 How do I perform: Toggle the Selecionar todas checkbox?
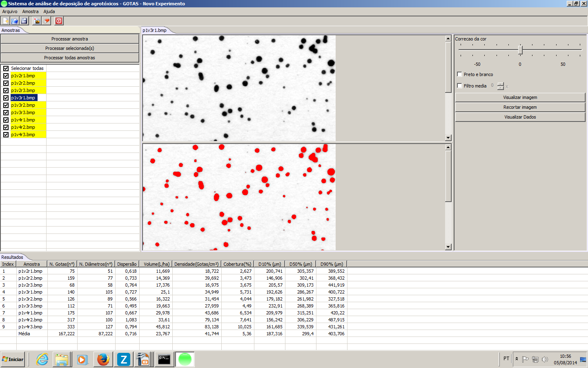point(6,68)
